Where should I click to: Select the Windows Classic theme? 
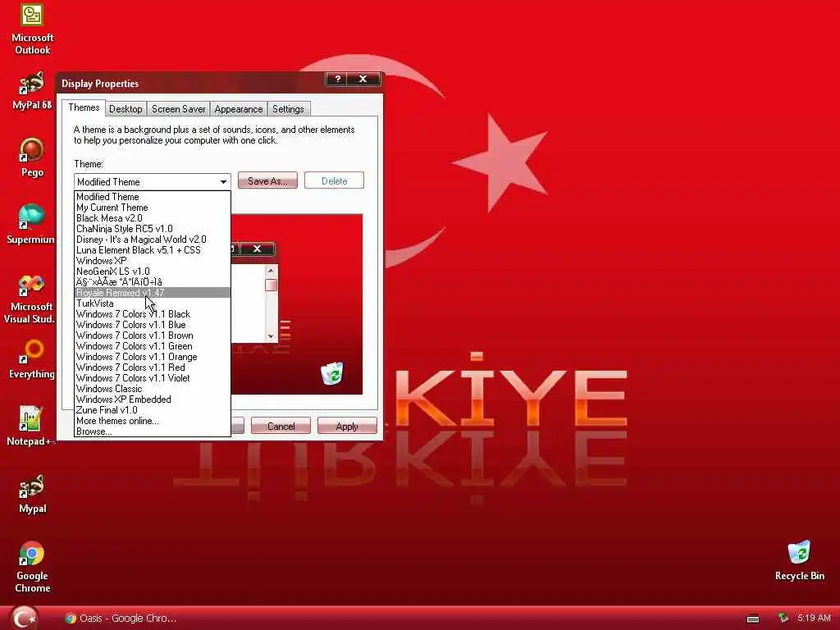click(152, 389)
